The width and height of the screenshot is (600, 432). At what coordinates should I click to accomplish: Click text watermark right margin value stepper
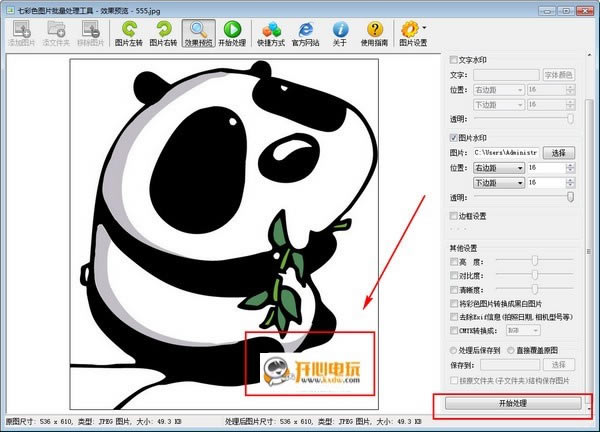coord(570,90)
